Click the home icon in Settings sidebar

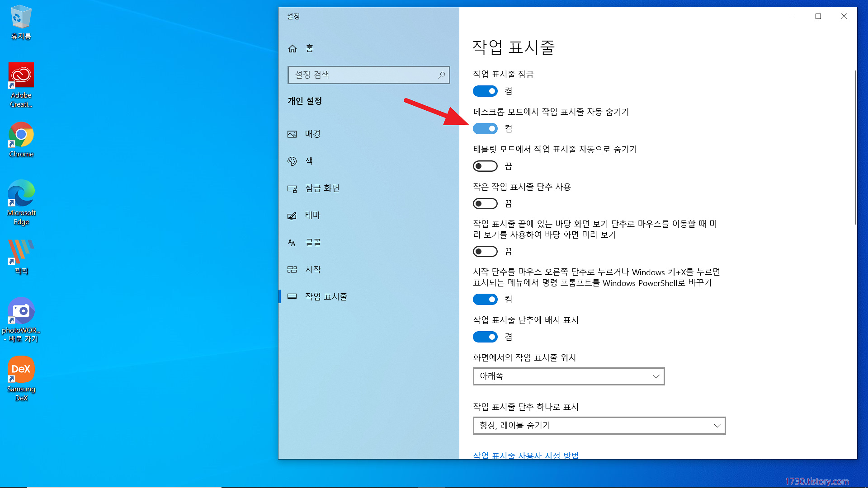(292, 48)
